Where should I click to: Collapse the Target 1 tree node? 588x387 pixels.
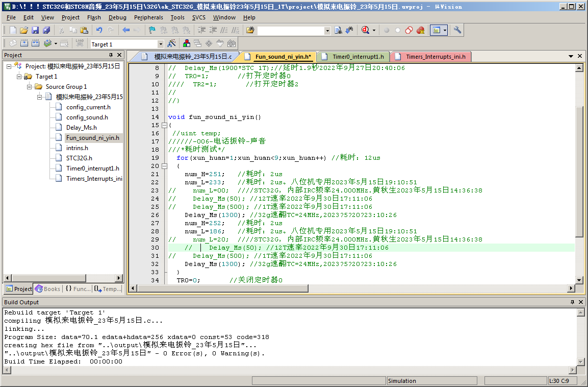(x=19, y=77)
